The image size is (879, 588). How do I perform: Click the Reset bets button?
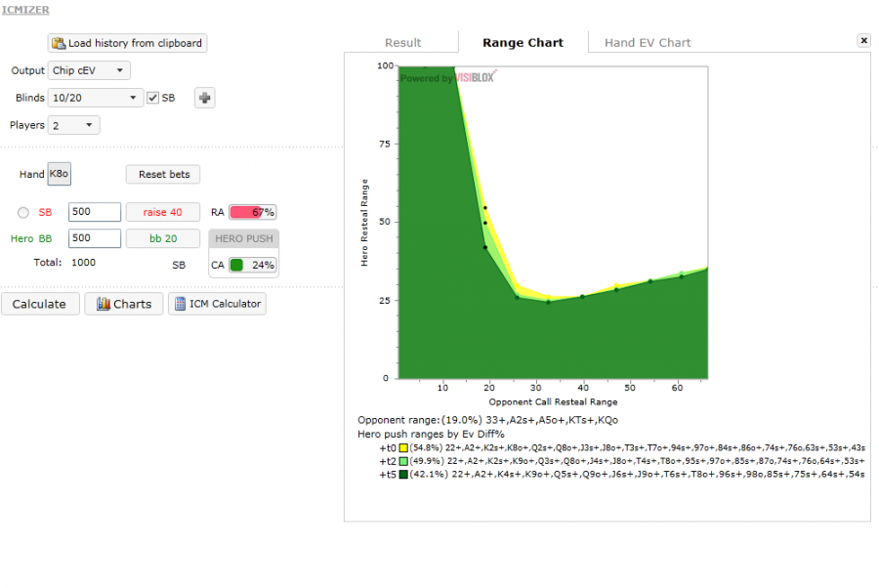pyautogui.click(x=163, y=174)
